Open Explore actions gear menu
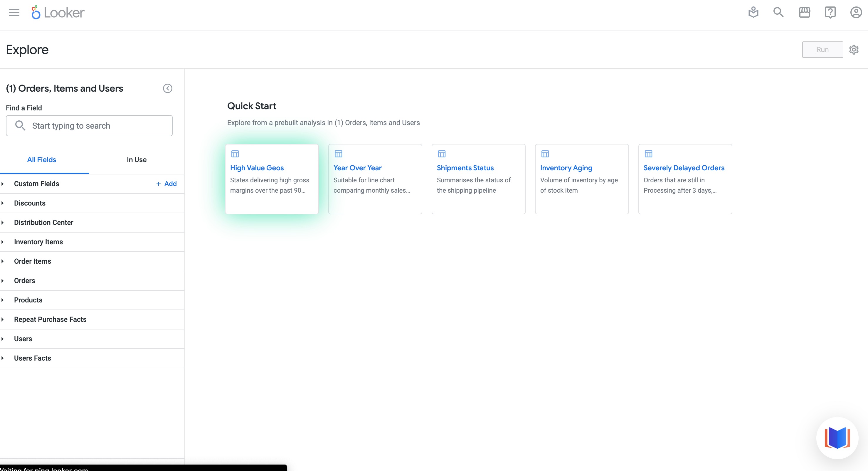 coord(854,50)
